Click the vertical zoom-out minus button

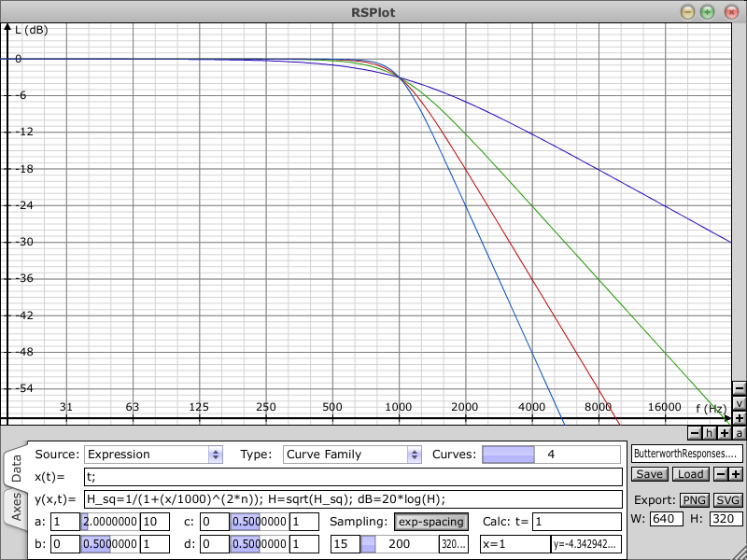tap(739, 388)
